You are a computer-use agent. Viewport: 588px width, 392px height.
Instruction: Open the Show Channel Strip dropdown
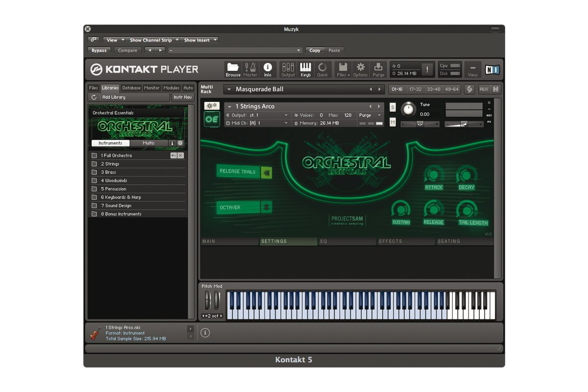(x=154, y=40)
